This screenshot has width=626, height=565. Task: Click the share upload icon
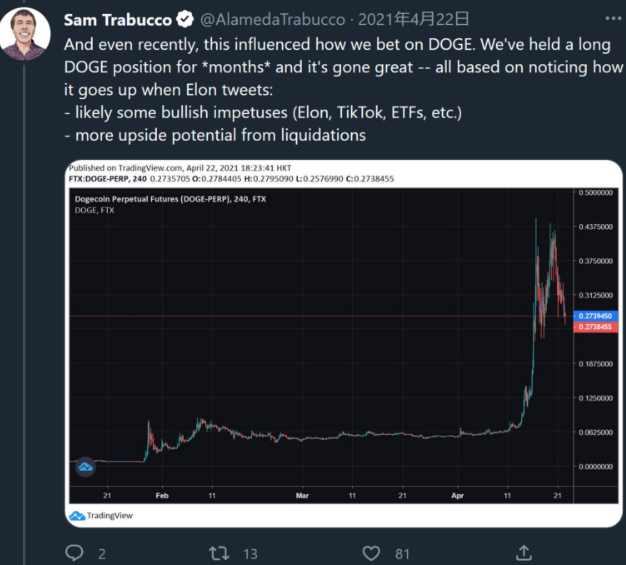tap(524, 553)
